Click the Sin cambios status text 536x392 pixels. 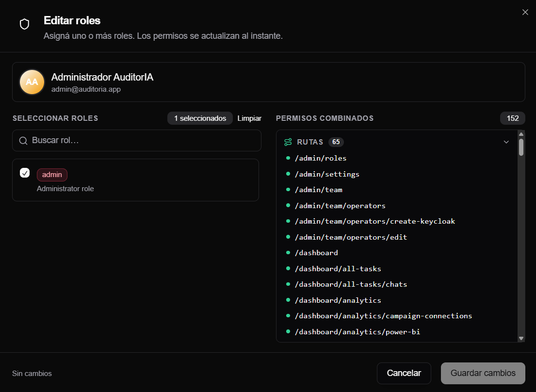[32, 374]
